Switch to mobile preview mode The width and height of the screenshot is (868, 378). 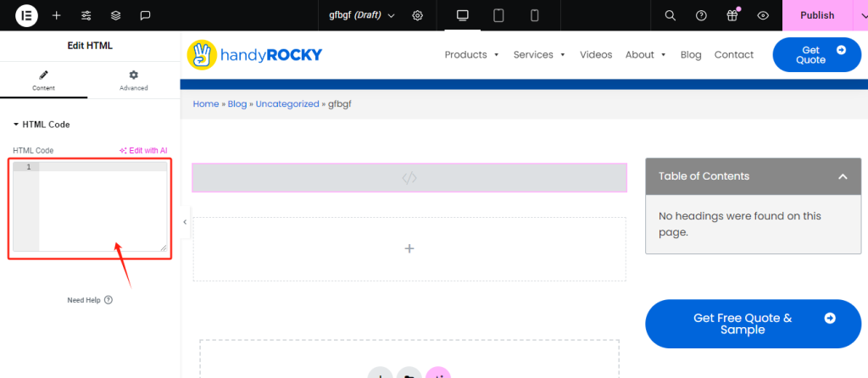click(534, 15)
